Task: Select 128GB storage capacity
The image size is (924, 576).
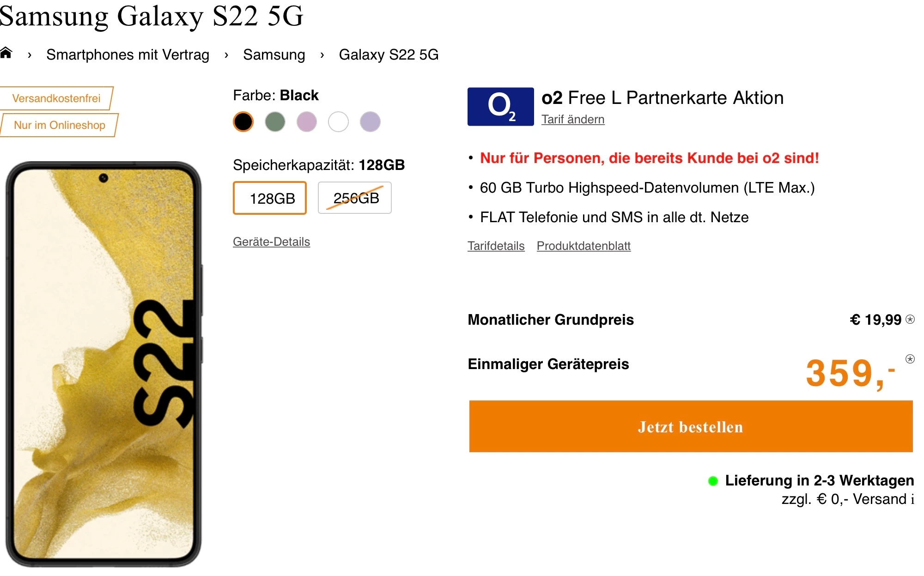Action: coord(270,198)
